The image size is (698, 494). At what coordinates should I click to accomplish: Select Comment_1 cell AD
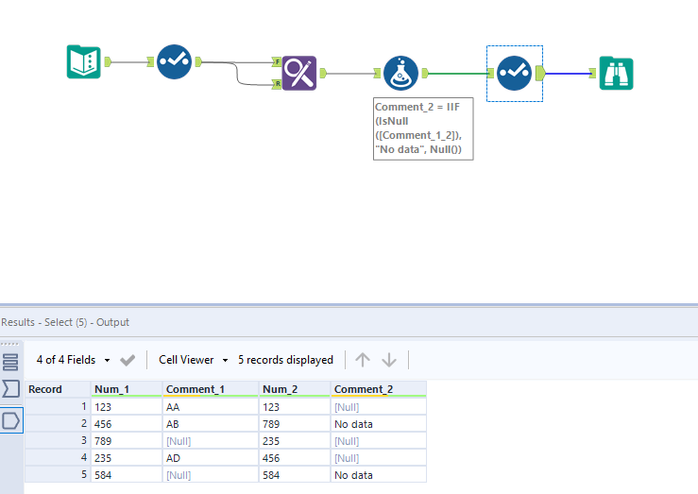[210, 458]
